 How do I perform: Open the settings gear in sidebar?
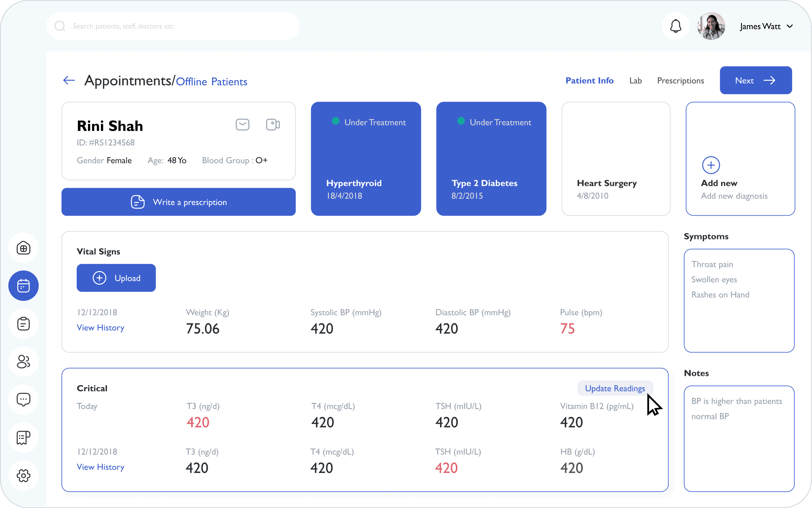(23, 475)
